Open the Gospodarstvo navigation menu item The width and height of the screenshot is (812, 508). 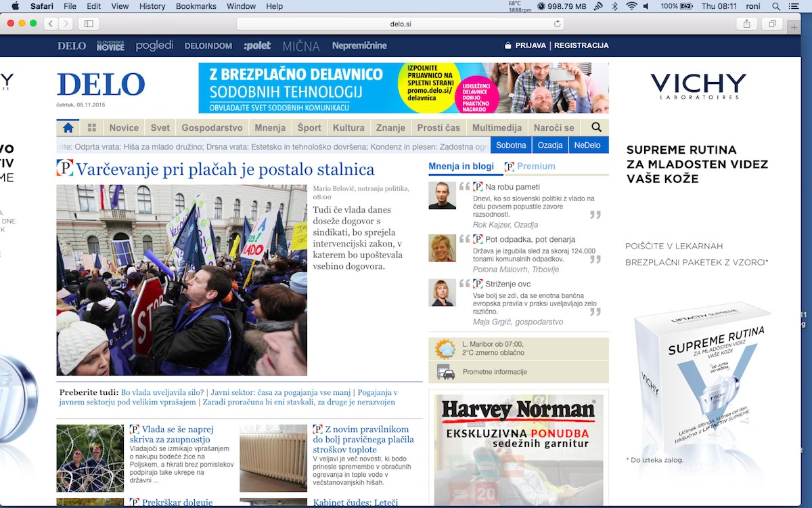pos(212,127)
